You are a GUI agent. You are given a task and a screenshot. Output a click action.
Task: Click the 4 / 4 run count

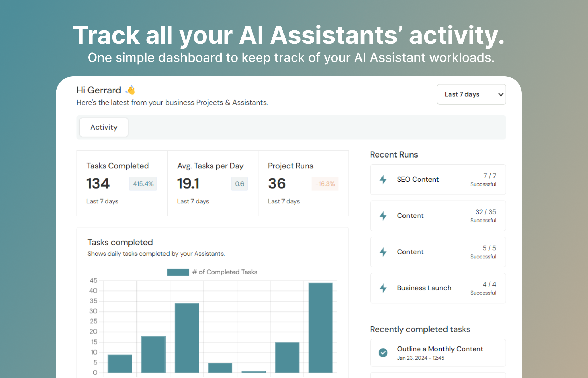489,285
